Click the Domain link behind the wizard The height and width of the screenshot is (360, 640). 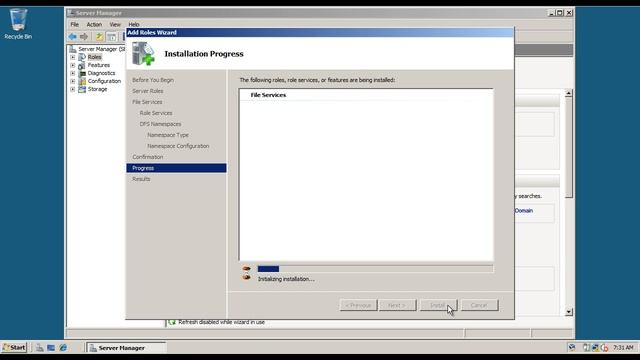point(524,211)
